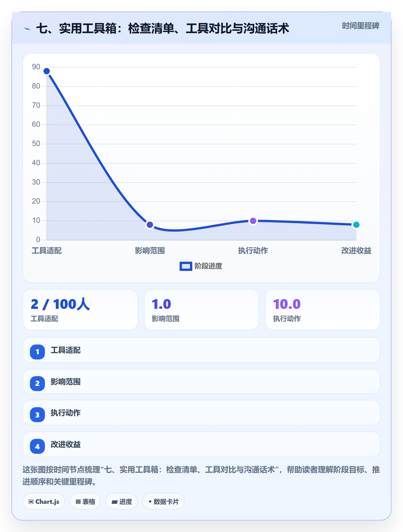Image resolution: width=403 pixels, height=532 pixels.
Task: Click the number 1 badge in the list
Action: point(37,352)
